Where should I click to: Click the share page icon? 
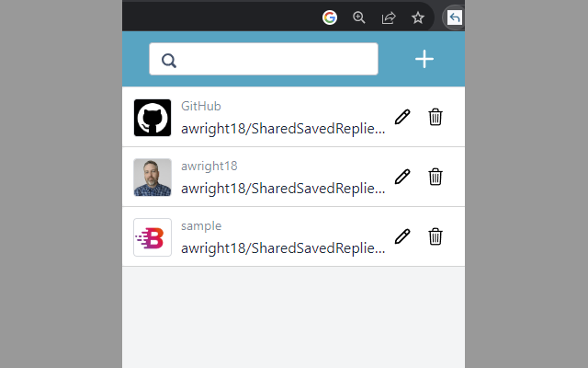(x=389, y=17)
